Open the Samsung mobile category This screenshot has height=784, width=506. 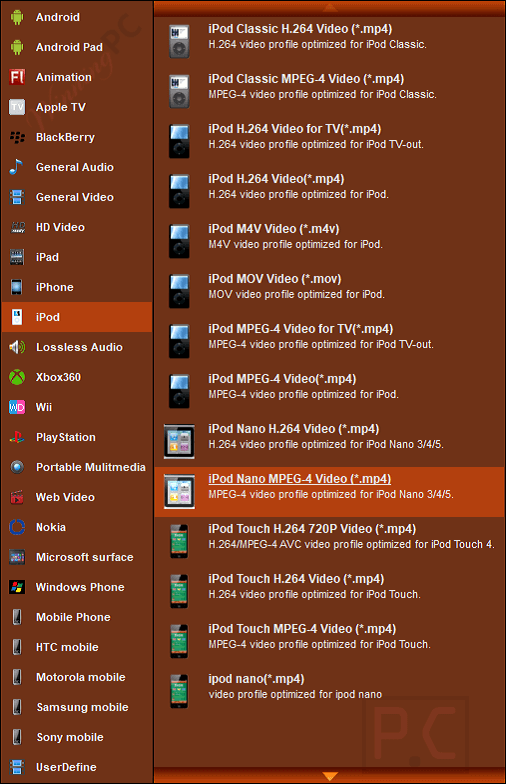(x=77, y=707)
